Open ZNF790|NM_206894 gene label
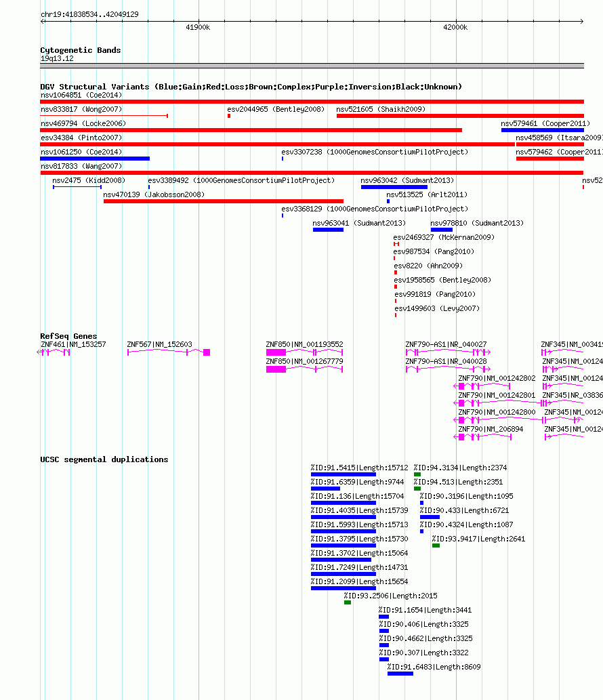This screenshot has width=603, height=700. pos(491,430)
